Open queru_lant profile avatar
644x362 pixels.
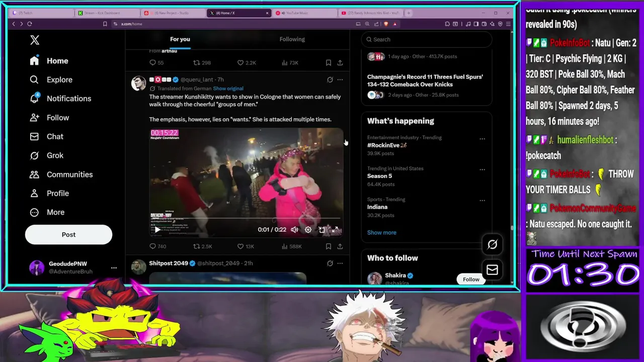138,83
